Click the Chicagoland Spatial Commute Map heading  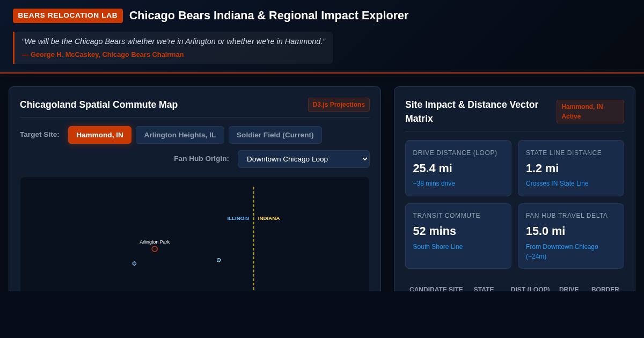(x=99, y=105)
